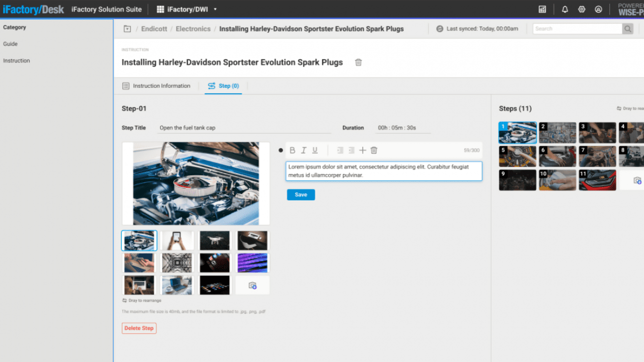Click the iFactory/Desk logo
The image size is (644, 362).
click(x=33, y=9)
